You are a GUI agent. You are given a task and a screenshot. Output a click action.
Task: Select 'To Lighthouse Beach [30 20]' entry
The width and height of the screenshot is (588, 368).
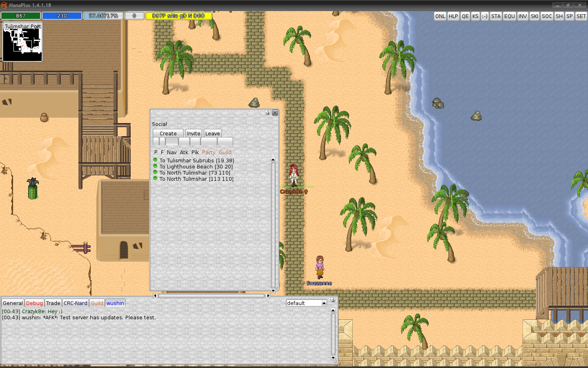click(196, 166)
